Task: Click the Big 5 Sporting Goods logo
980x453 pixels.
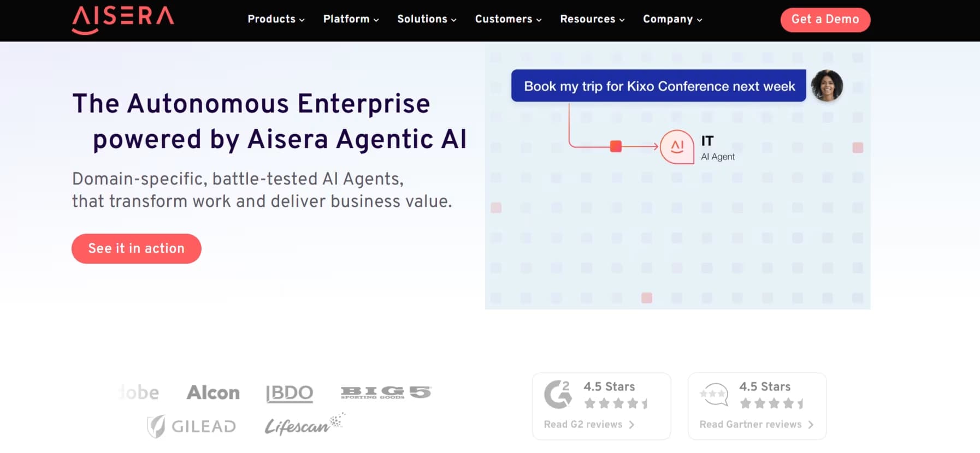Action: (x=386, y=391)
